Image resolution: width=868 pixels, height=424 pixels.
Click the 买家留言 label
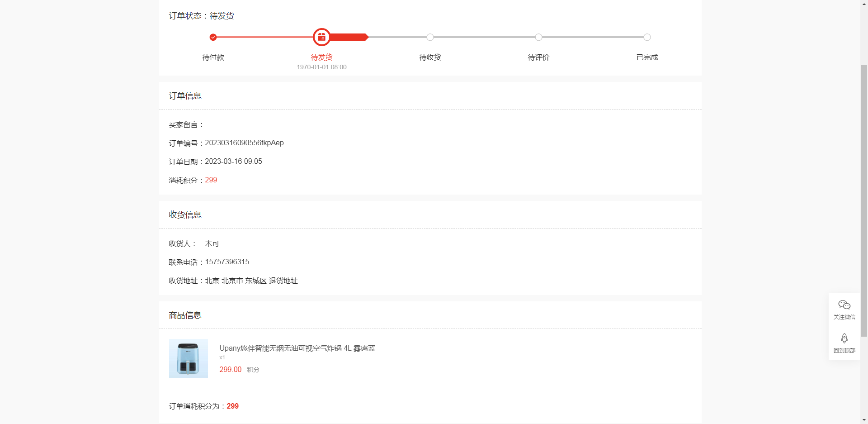(x=186, y=125)
